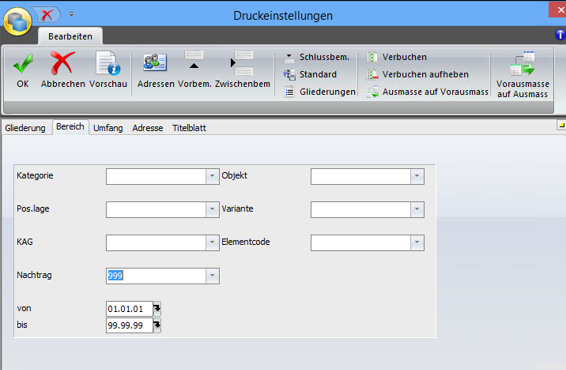Click the arrow button beside von field
This screenshot has width=566, height=370.
point(157,309)
